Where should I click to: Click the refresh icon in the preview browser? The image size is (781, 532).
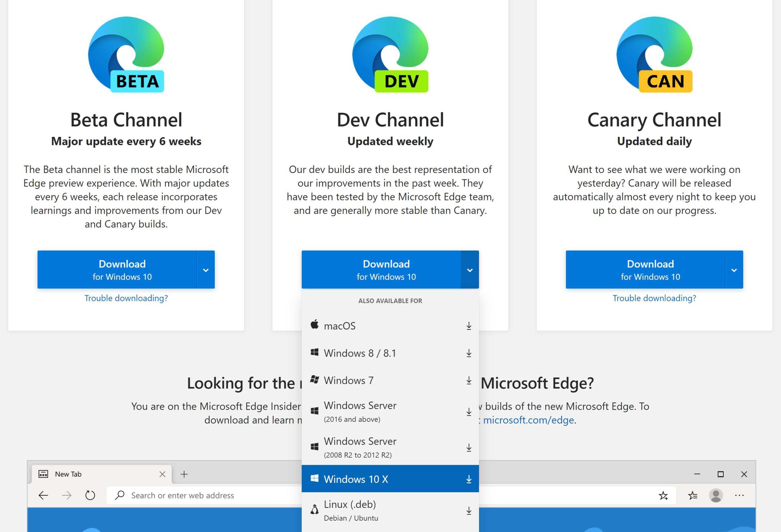[90, 495]
